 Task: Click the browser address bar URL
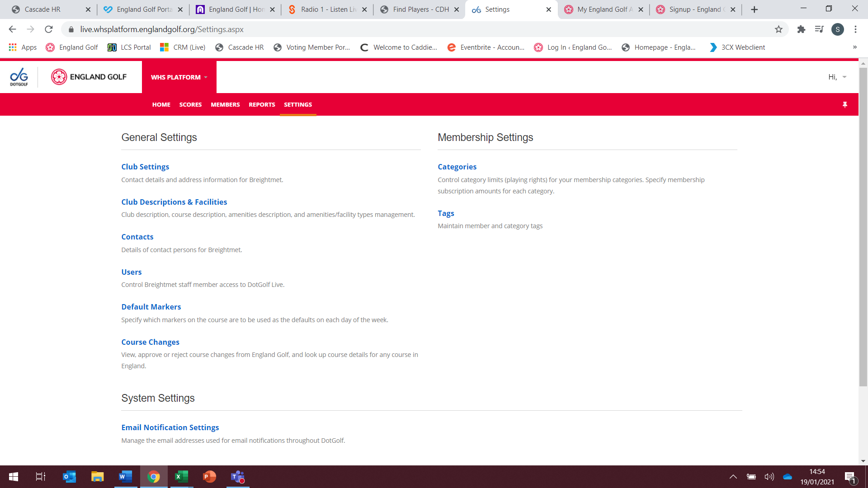(x=162, y=29)
